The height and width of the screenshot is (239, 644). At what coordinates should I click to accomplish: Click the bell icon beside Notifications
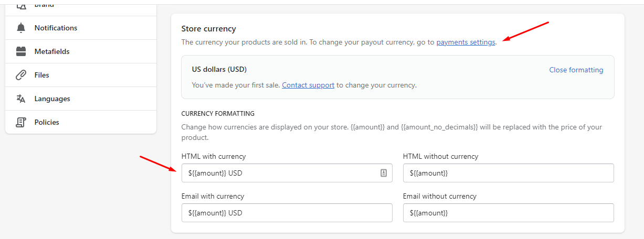pos(21,28)
